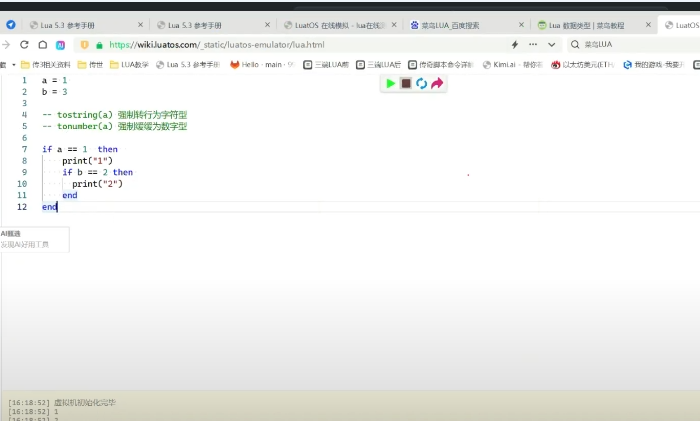Switch to the 菜鸟LUA_百度搜索 tab
700x421 pixels.
tap(462, 24)
